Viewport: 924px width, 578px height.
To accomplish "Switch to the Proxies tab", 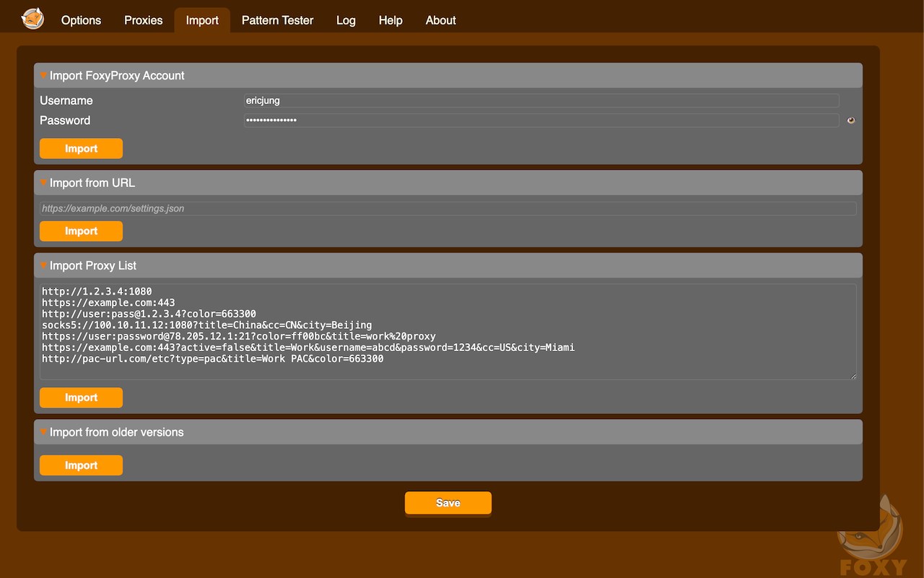I will pyautogui.click(x=144, y=20).
